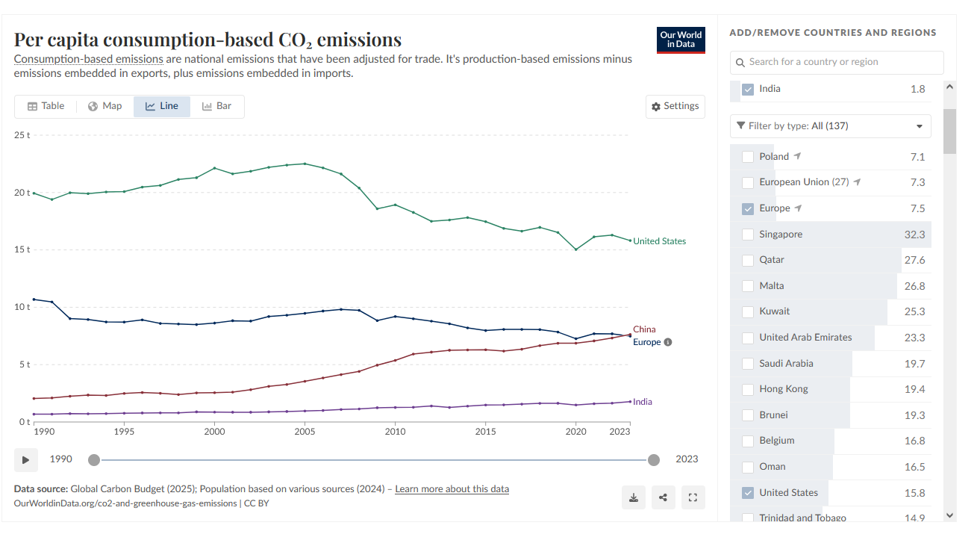Screen dimensions: 980x540
Task: Check the Singapore checkbox
Action: (x=748, y=235)
